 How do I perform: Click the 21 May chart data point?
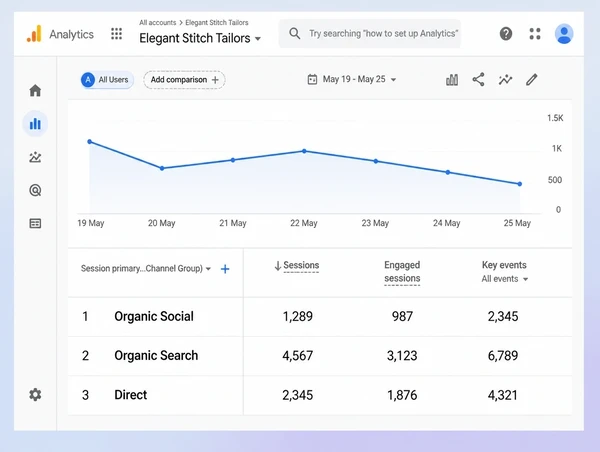tap(233, 160)
